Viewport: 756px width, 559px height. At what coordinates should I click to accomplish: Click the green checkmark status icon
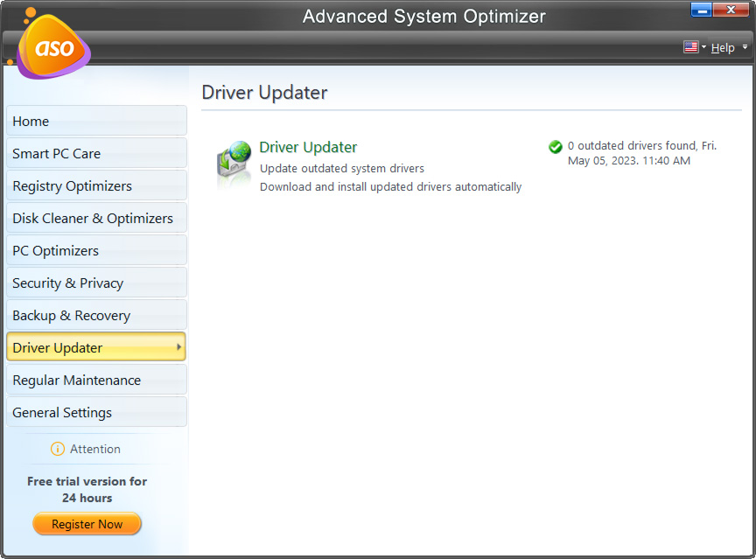556,147
